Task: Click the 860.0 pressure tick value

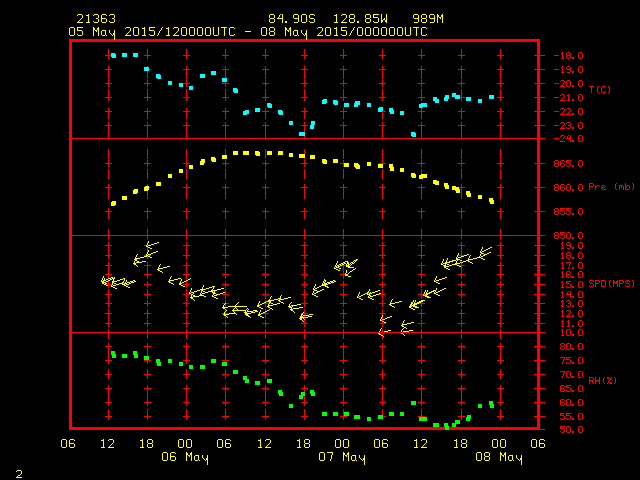Action: pyautogui.click(x=569, y=188)
